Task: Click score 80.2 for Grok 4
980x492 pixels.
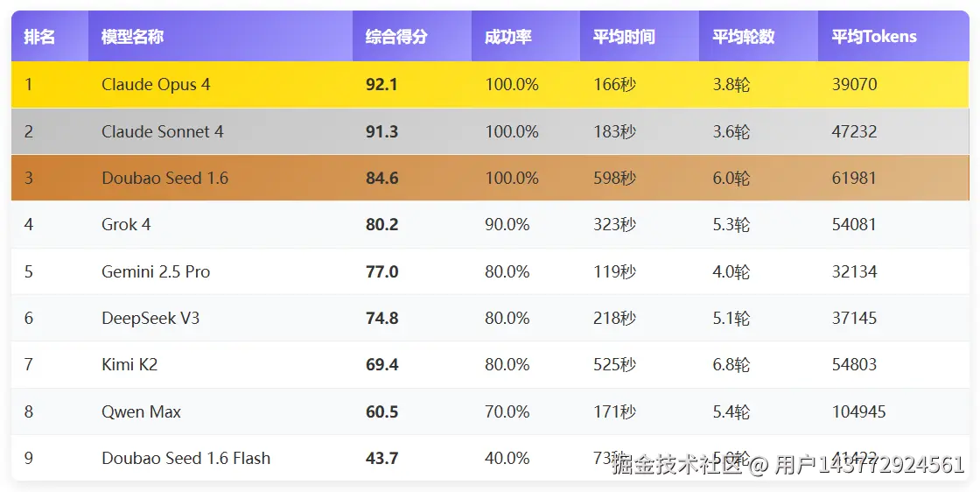Action: point(381,224)
